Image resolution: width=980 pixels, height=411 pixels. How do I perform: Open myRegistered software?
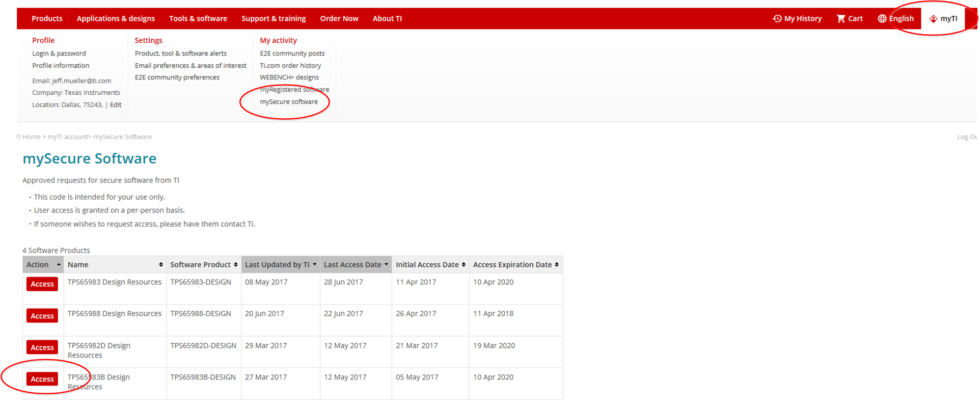(x=294, y=90)
